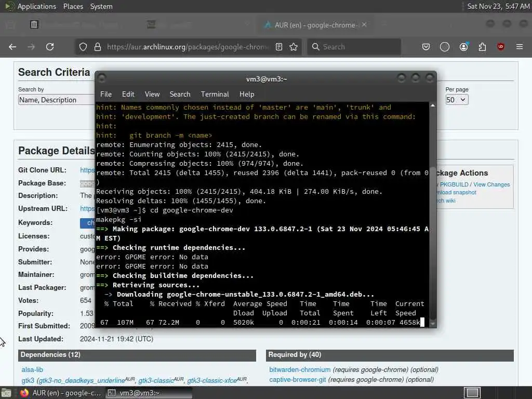
Task: Open the View Changes link
Action: (491, 184)
